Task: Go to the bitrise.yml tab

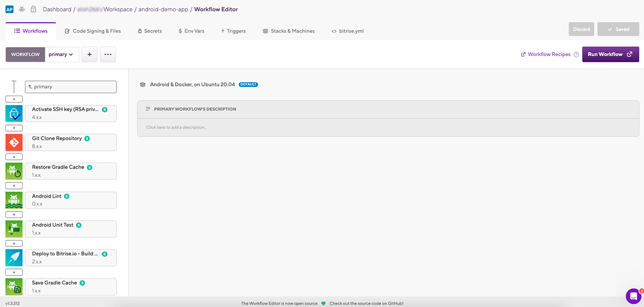Action: point(348,31)
